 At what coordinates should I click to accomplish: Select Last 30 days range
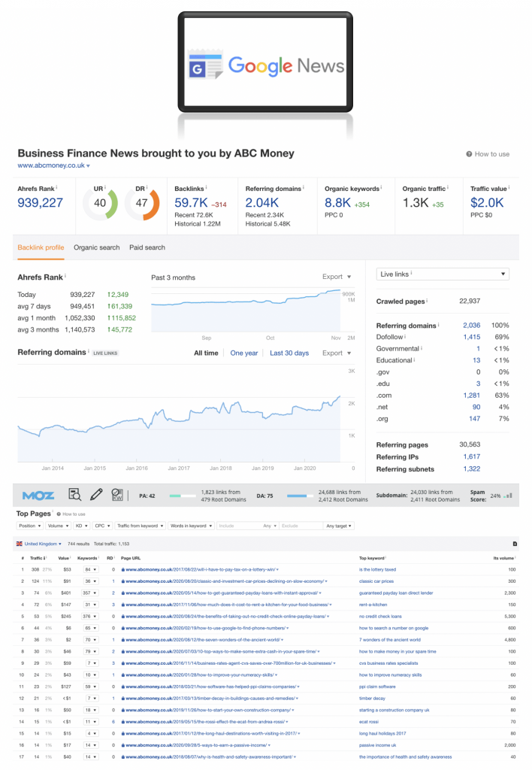(x=289, y=353)
